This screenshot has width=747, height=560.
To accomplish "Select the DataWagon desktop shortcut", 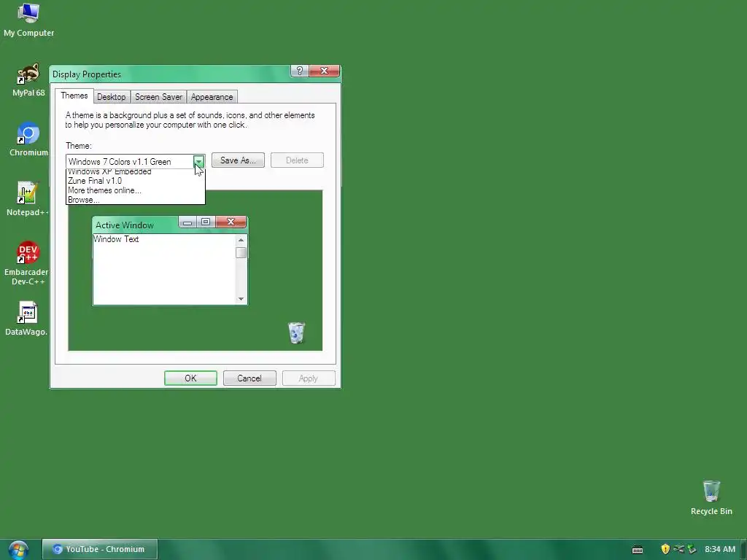I will point(27,319).
